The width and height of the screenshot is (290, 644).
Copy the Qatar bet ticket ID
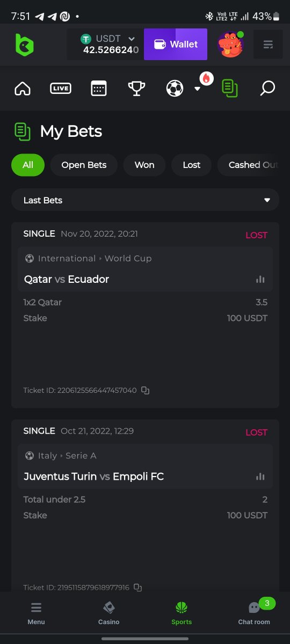click(x=145, y=390)
